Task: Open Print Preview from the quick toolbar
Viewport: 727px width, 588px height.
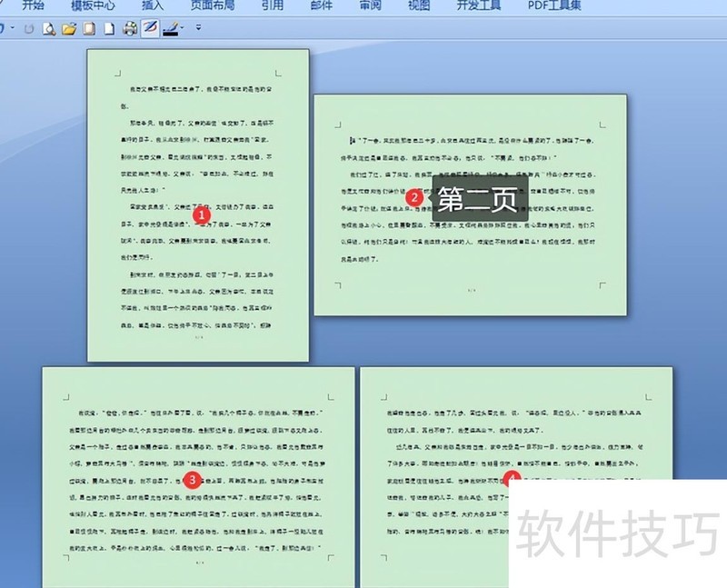Action: tap(50, 29)
